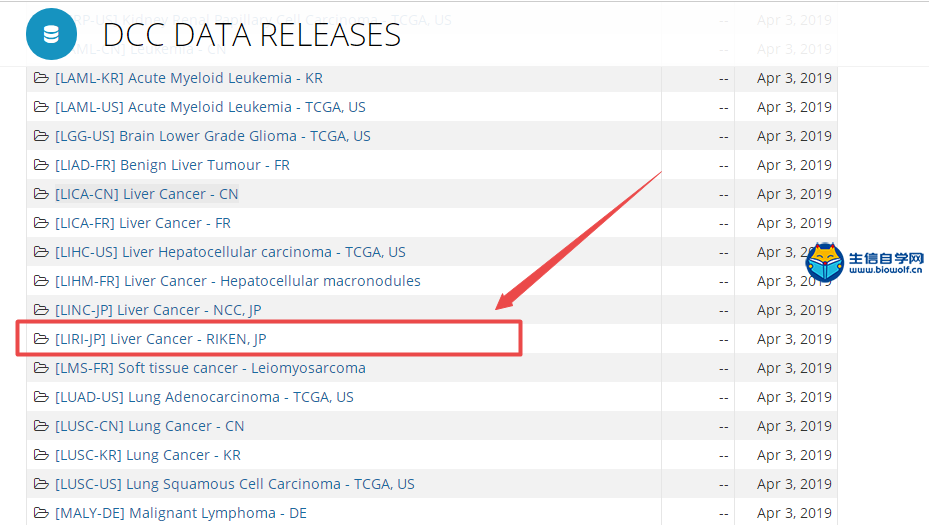
Task: Click folder icon next to MALY-DE Lymphoma
Action: tap(41, 513)
